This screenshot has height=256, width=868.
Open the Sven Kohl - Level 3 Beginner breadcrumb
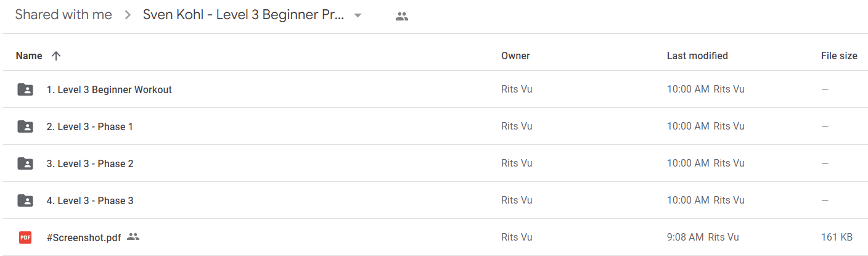[x=244, y=15]
